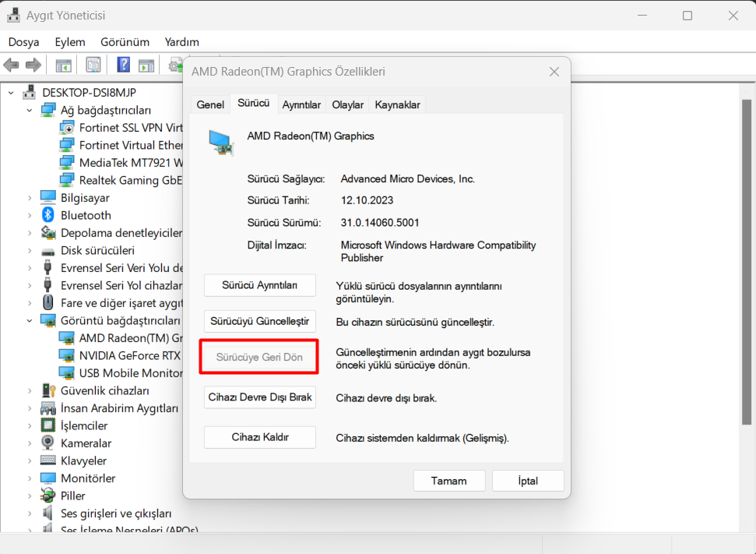Select the Fare ve diğer işaret mouse icon

pos(47,302)
